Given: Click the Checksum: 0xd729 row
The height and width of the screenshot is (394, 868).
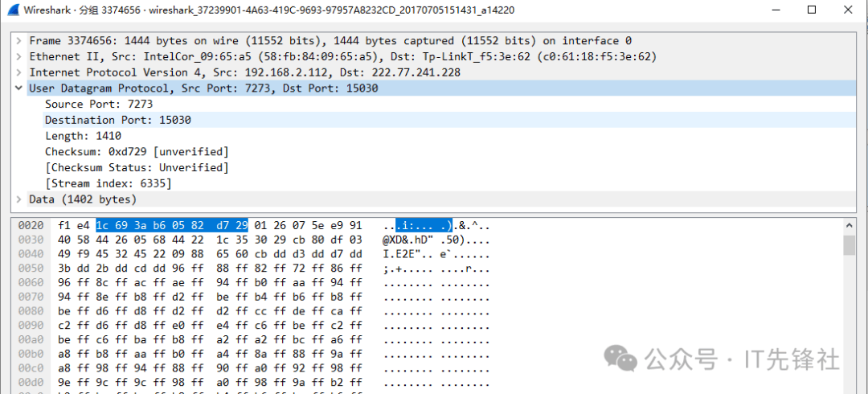Looking at the screenshot, I should pos(137,151).
